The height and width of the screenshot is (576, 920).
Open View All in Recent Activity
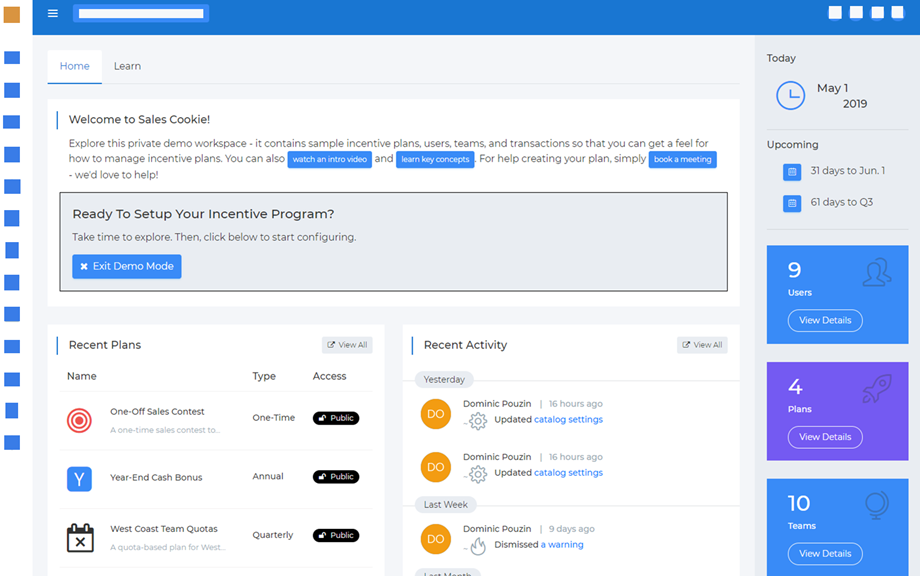(701, 344)
